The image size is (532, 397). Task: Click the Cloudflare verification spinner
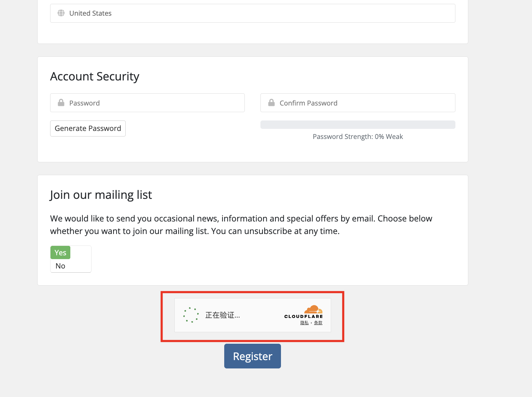(x=191, y=315)
